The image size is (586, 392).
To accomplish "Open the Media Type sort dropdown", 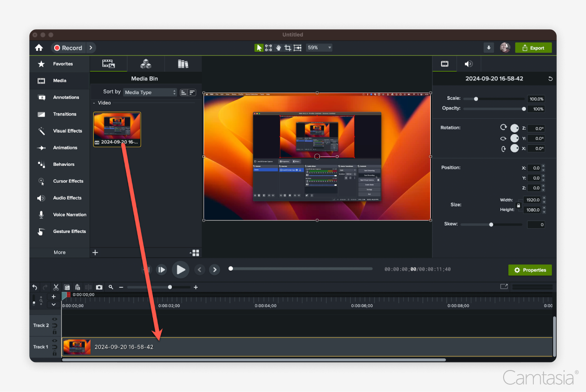I will (x=150, y=92).
